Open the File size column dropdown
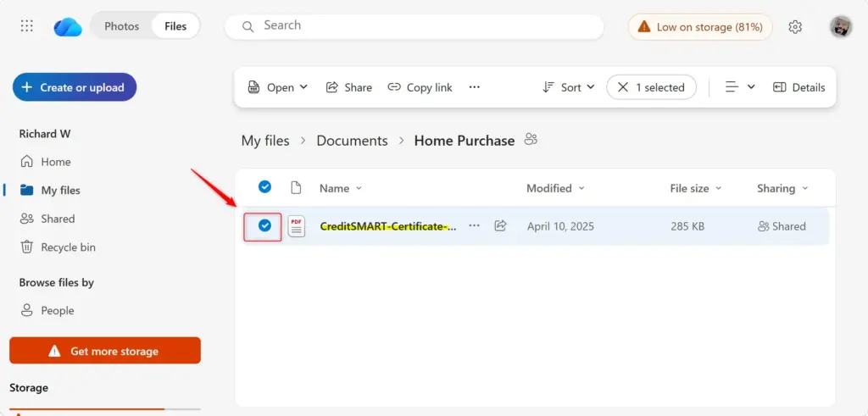This screenshot has height=416, width=868. tap(696, 188)
